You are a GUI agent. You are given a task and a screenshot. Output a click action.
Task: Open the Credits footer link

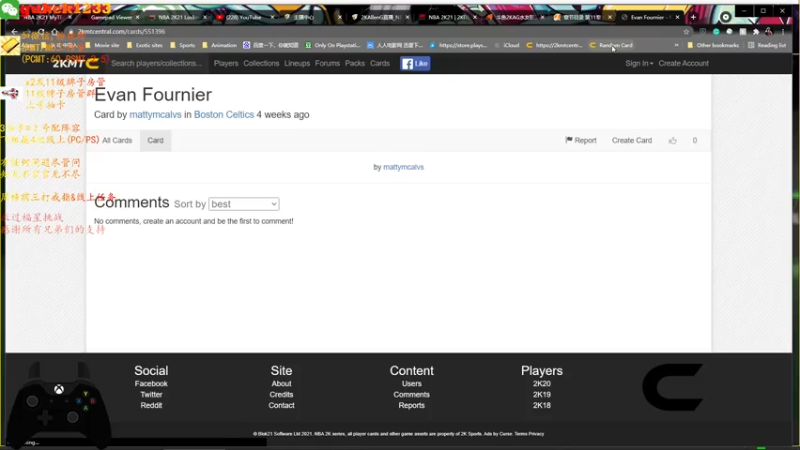[x=281, y=394]
